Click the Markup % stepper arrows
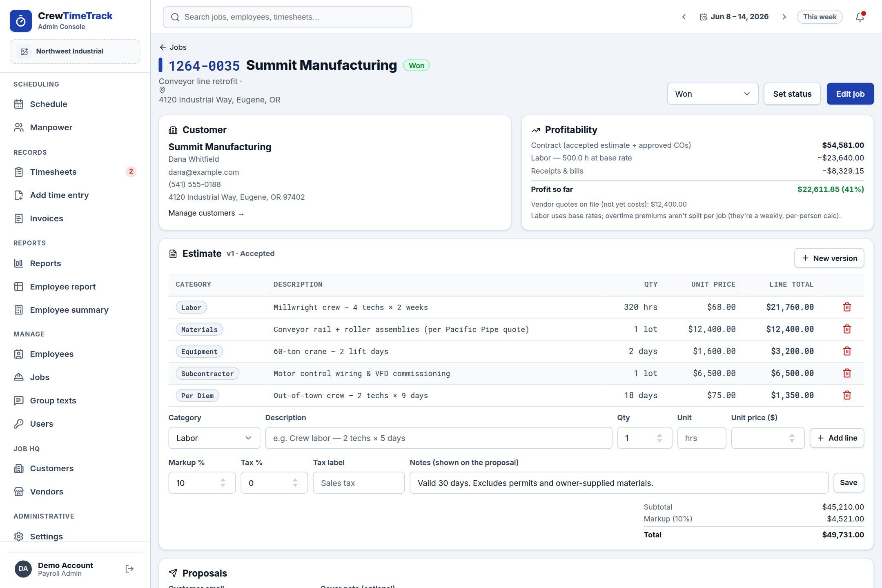Image resolution: width=882 pixels, height=588 pixels. coord(223,483)
